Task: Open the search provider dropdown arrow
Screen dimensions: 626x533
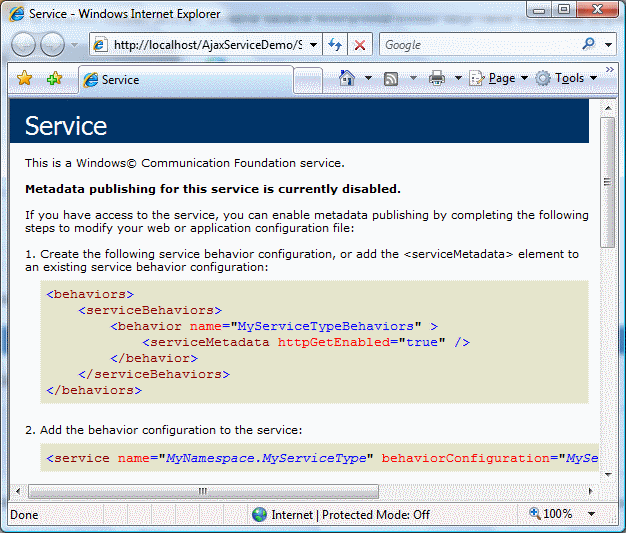Action: (x=609, y=45)
